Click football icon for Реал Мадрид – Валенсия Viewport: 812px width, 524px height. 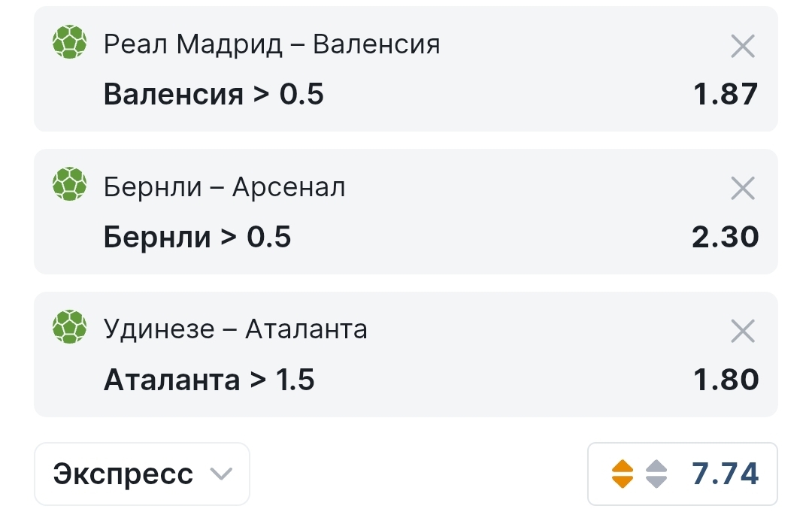pyautogui.click(x=70, y=43)
